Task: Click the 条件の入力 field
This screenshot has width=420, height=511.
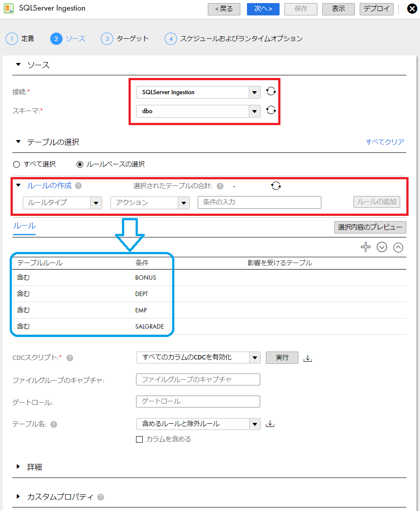Action: coord(259,202)
